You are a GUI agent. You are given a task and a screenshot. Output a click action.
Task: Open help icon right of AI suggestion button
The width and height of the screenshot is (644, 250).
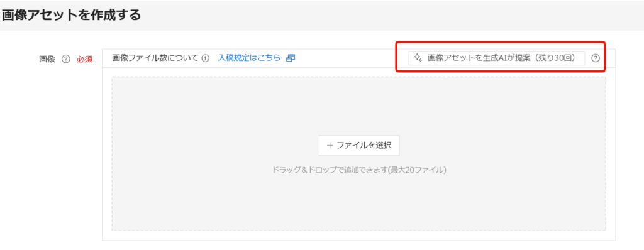(596, 58)
